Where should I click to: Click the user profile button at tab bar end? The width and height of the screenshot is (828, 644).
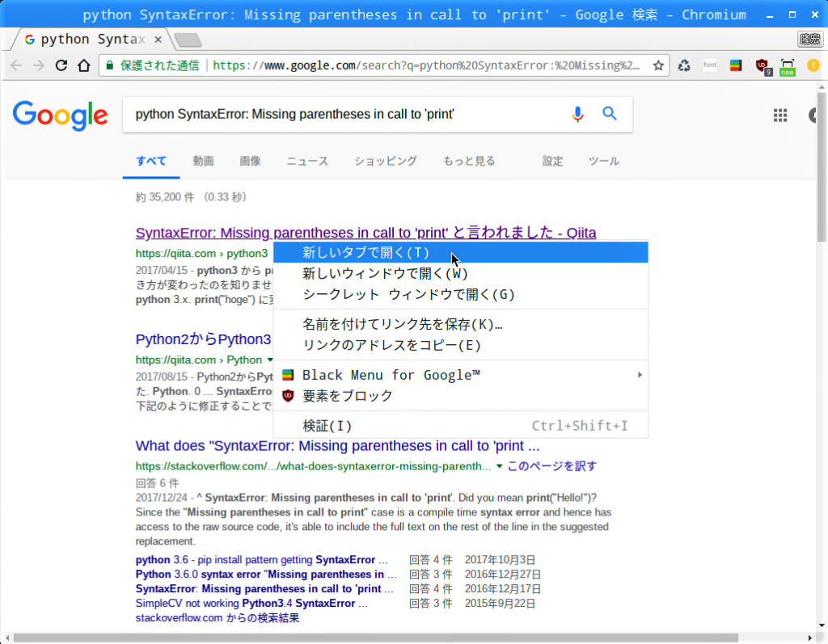[x=809, y=39]
